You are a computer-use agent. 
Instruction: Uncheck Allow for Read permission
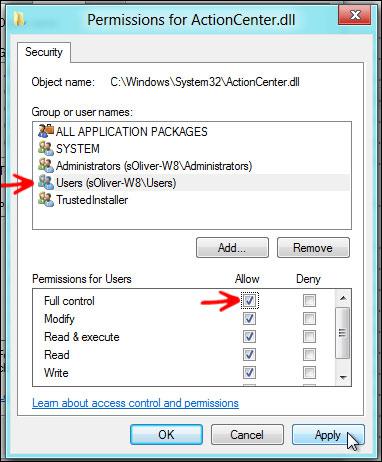(x=249, y=354)
